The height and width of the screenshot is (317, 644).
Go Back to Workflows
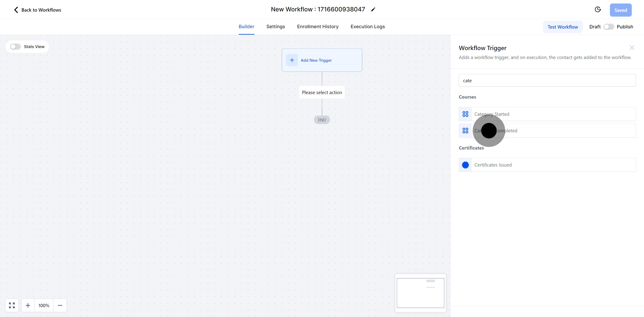[37, 10]
